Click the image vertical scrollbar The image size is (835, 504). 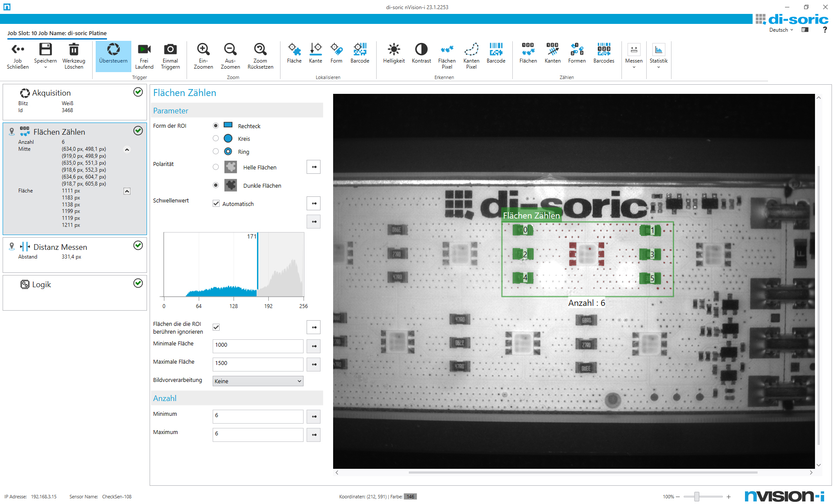[818, 305]
